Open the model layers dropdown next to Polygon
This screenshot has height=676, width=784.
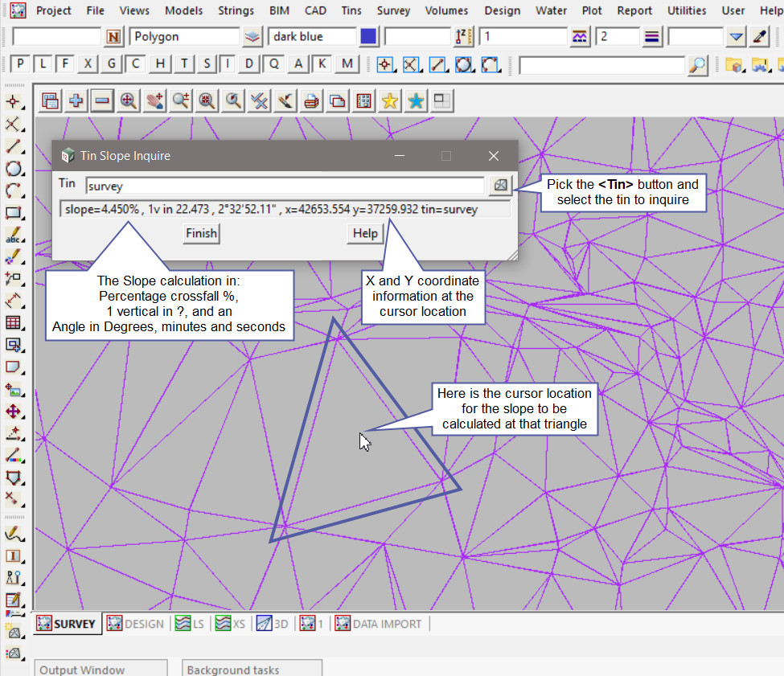point(252,37)
